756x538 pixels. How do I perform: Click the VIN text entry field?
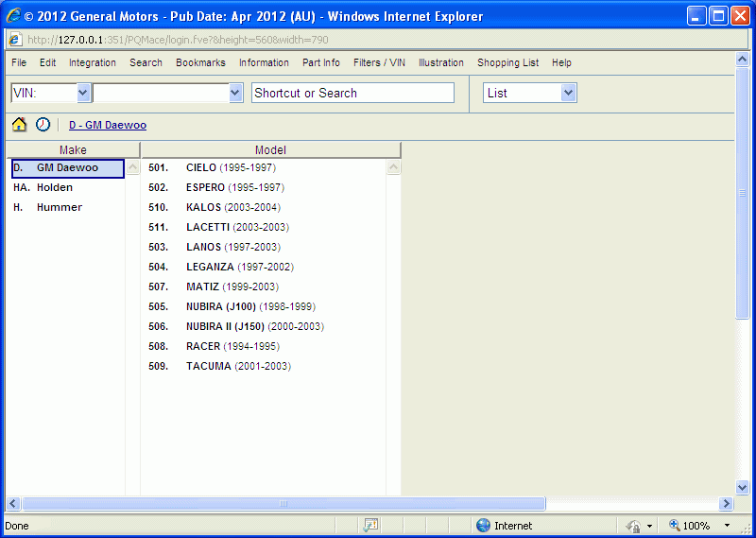[162, 93]
